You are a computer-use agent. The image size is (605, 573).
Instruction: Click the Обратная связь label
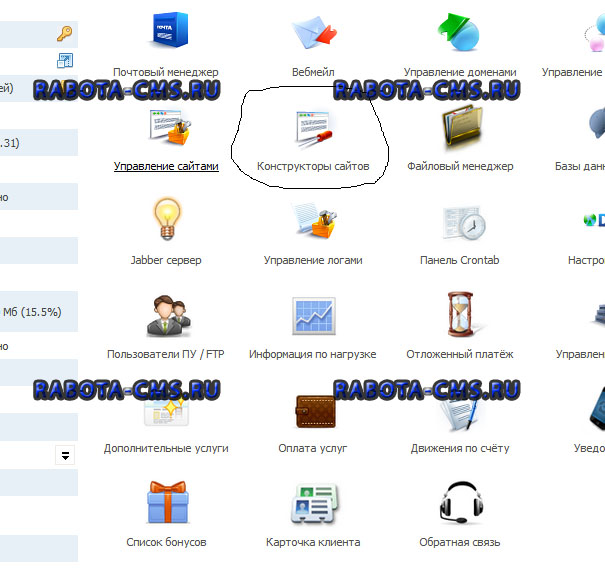(460, 542)
